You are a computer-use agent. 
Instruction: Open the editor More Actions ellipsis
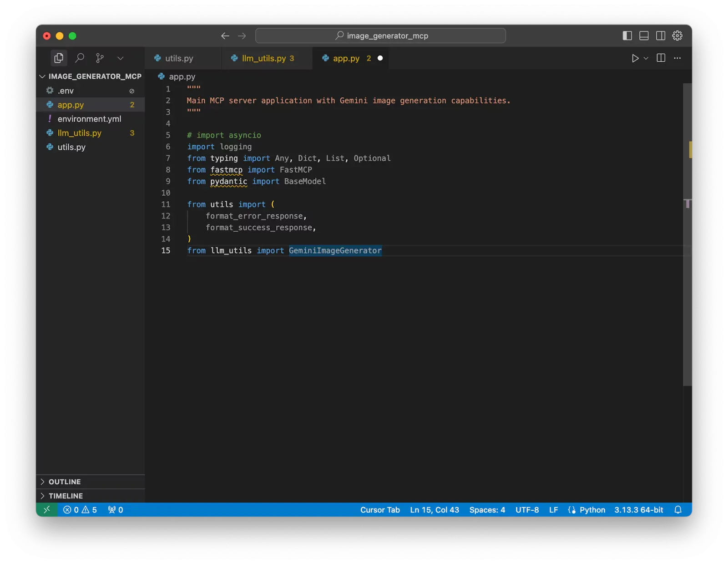[x=677, y=58]
